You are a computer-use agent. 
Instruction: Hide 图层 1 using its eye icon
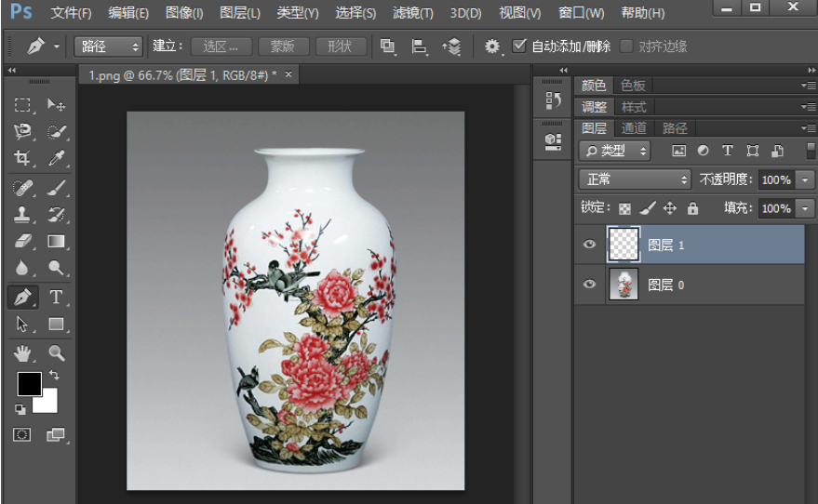click(589, 245)
